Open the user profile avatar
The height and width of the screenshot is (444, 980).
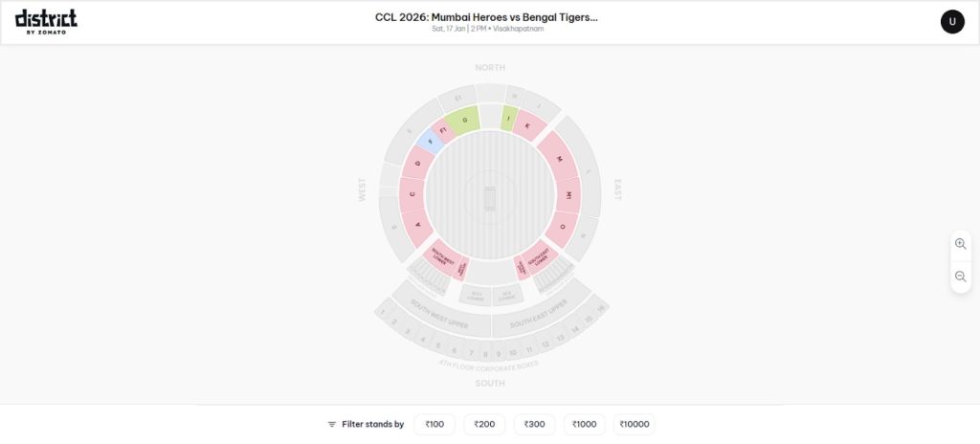(952, 21)
